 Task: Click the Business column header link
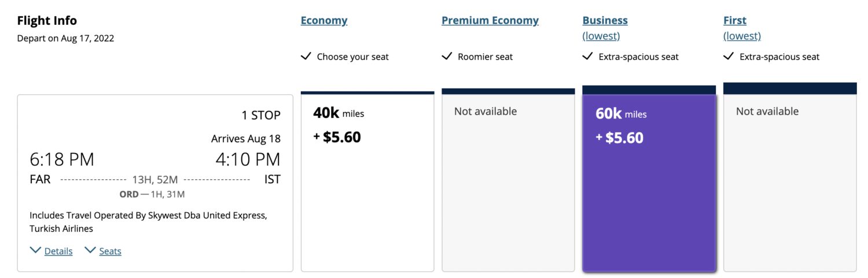(x=605, y=21)
